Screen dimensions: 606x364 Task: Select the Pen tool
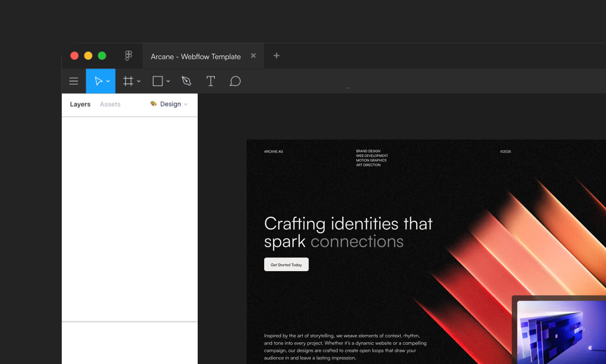(187, 81)
